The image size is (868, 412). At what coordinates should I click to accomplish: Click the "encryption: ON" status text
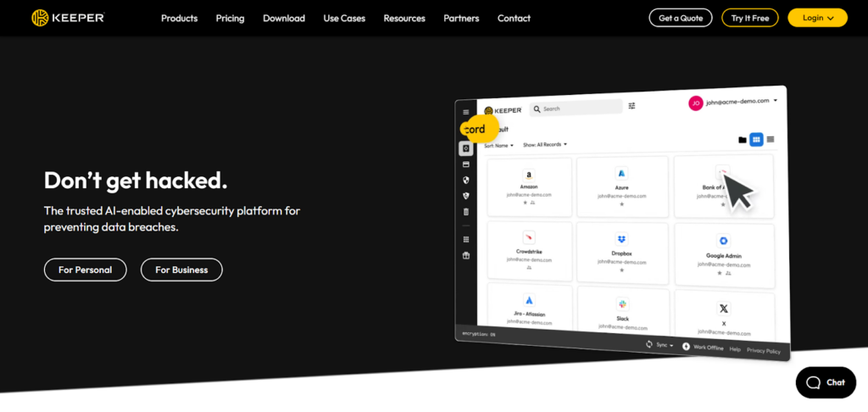[x=478, y=335]
